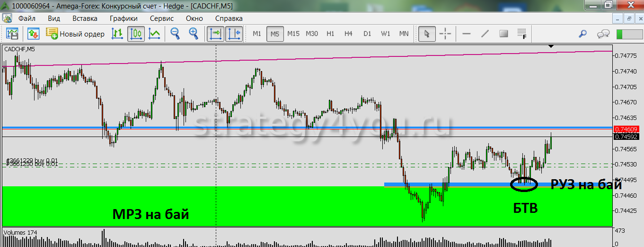Activate the crosshair tool

445,34
